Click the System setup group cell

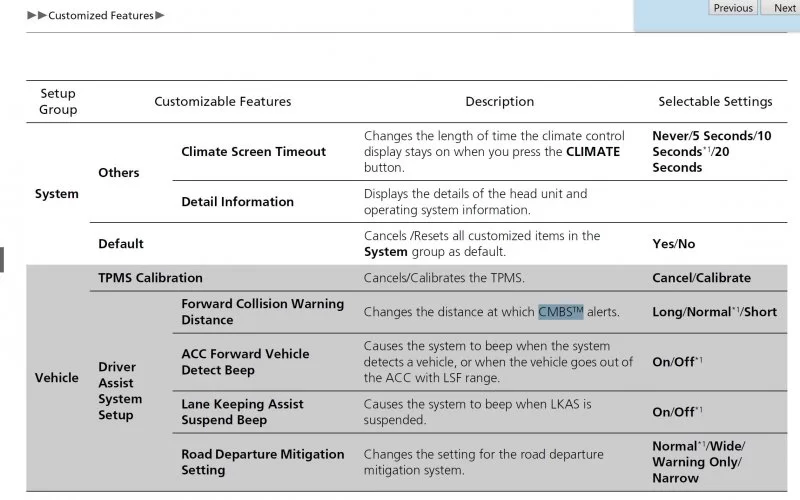57,194
